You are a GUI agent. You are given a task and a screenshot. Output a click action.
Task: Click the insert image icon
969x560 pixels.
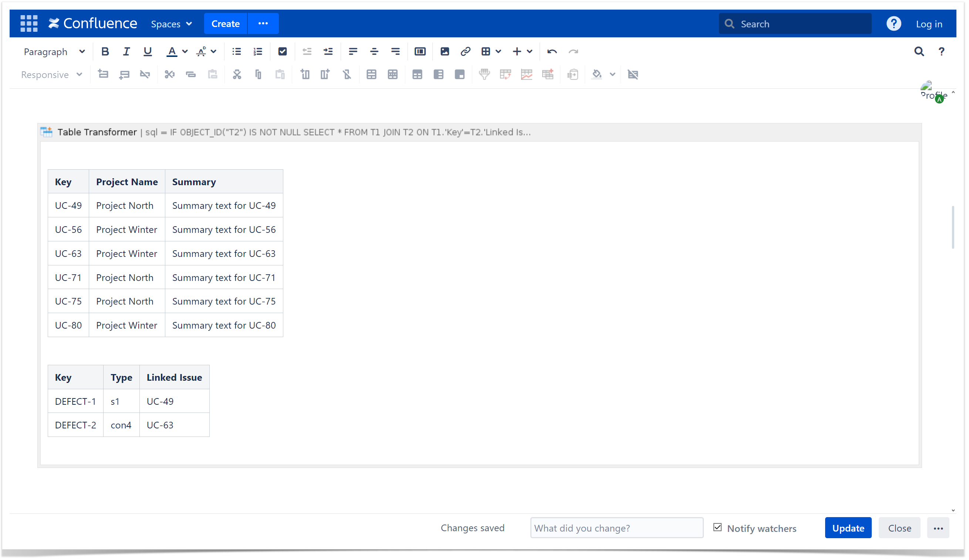pyautogui.click(x=445, y=51)
